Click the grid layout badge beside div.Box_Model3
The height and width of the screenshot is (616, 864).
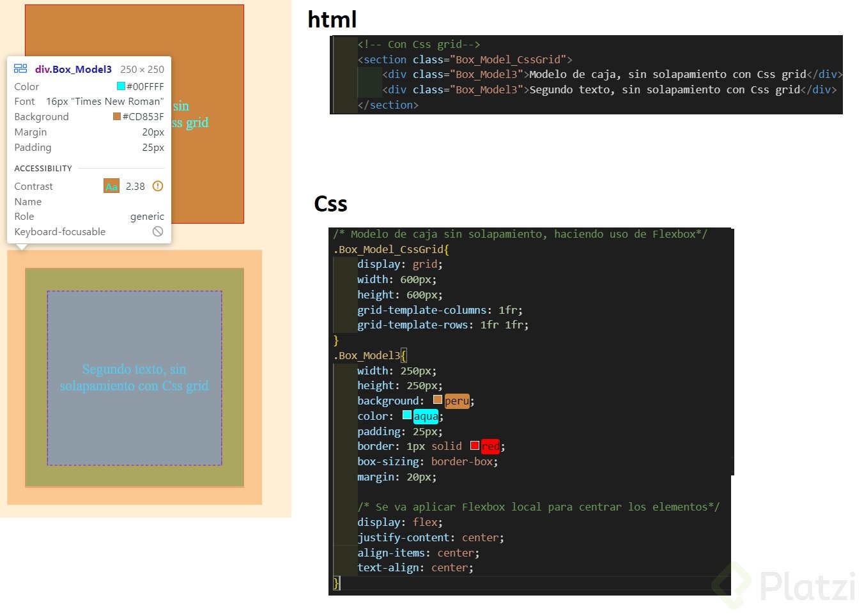(20, 68)
